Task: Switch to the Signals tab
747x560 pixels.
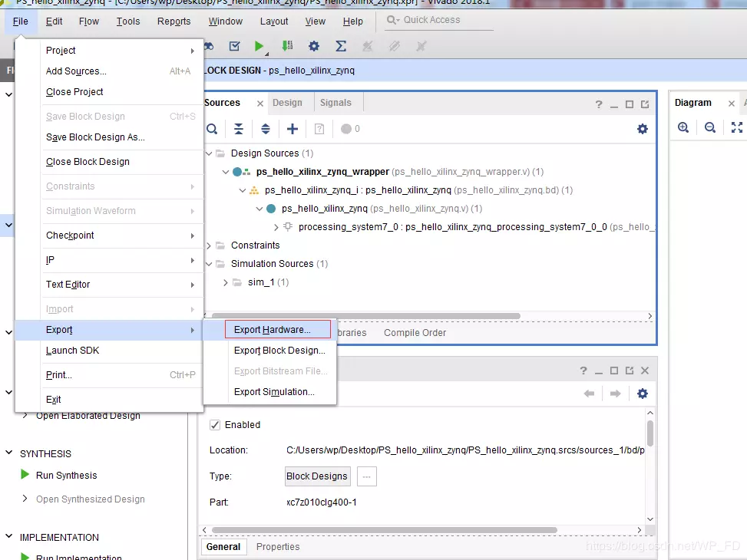Action: click(335, 103)
